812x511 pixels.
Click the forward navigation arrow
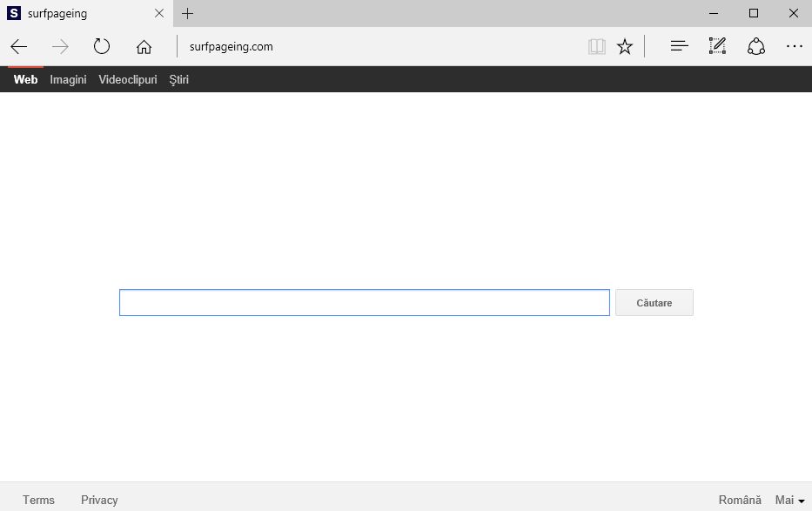60,46
